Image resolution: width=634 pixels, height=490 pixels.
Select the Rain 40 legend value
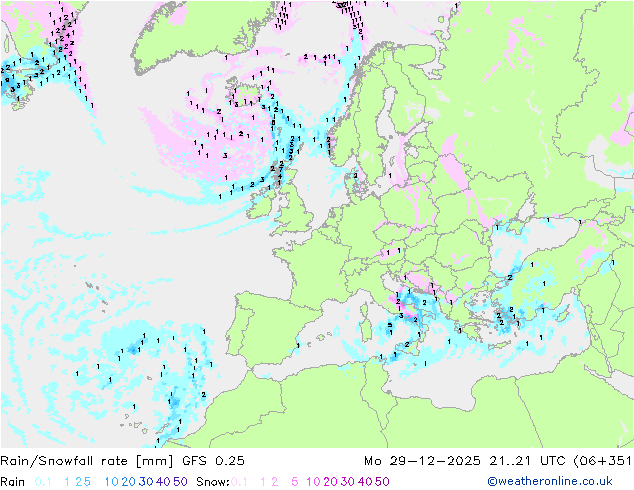coord(163,482)
